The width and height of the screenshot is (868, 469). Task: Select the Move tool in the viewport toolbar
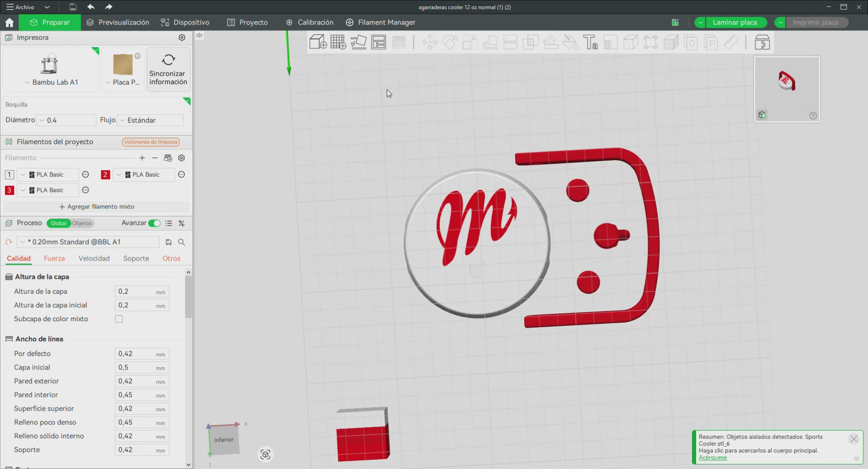click(429, 42)
